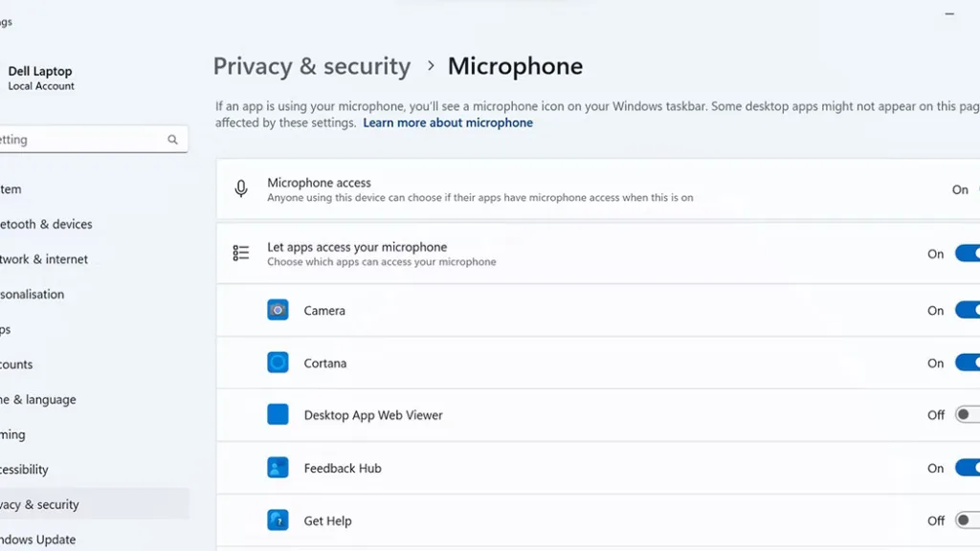Click the Feedback Hub app icon
The width and height of the screenshot is (980, 551).
point(278,467)
